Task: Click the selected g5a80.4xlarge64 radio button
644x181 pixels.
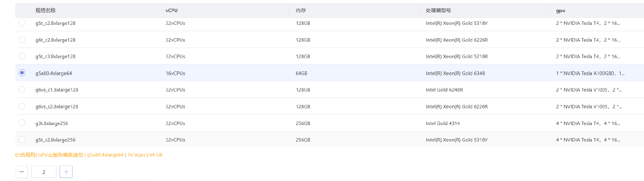Action: [x=22, y=73]
